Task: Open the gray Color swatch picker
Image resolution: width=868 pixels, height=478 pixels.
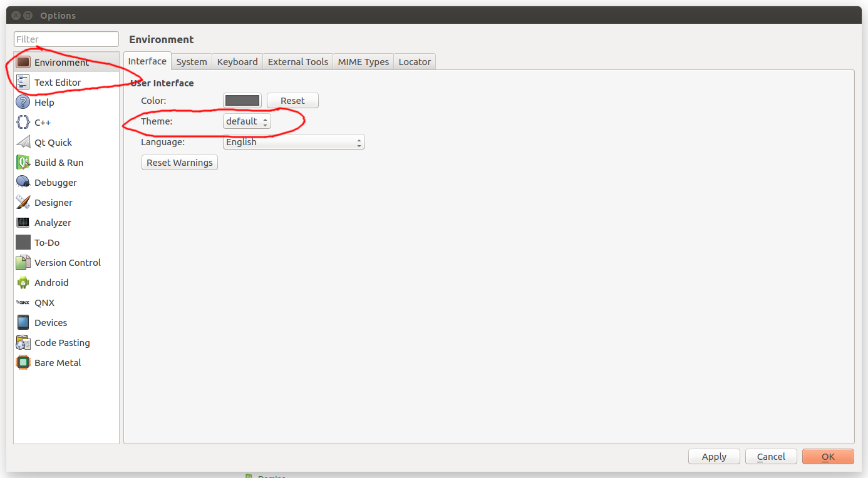Action: pyautogui.click(x=242, y=101)
